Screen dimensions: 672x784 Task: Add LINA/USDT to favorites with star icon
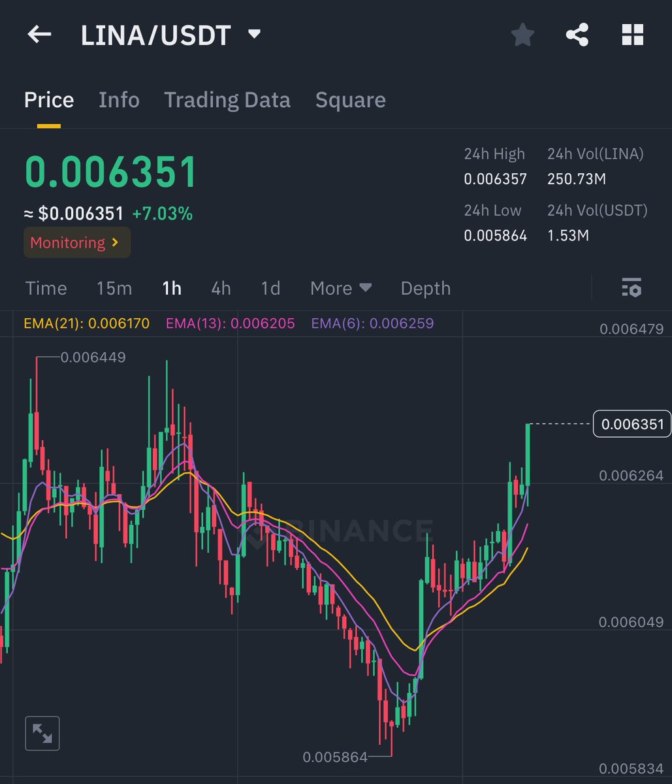point(522,35)
